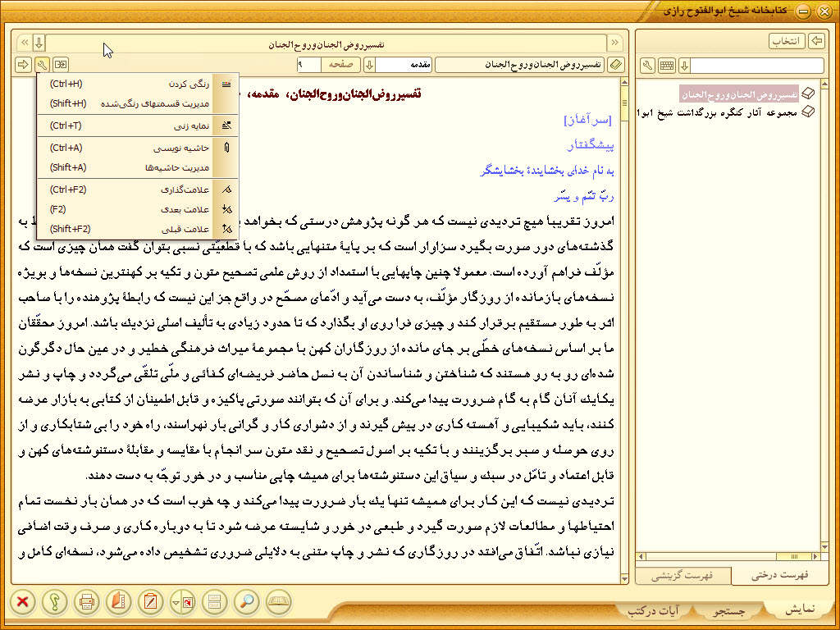Click the tree panel scrollbar right arrow
Image resolution: width=840 pixels, height=630 pixels.
pyautogui.click(x=816, y=557)
